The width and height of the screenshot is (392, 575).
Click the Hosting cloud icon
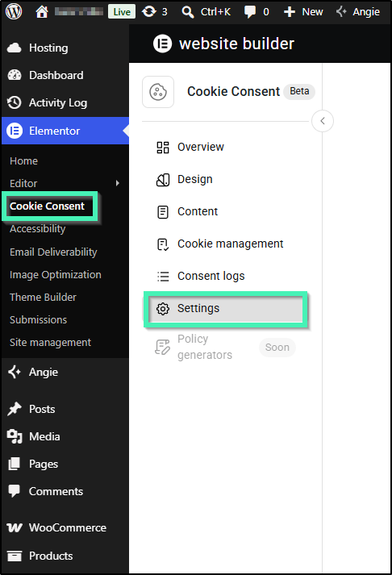coord(15,48)
